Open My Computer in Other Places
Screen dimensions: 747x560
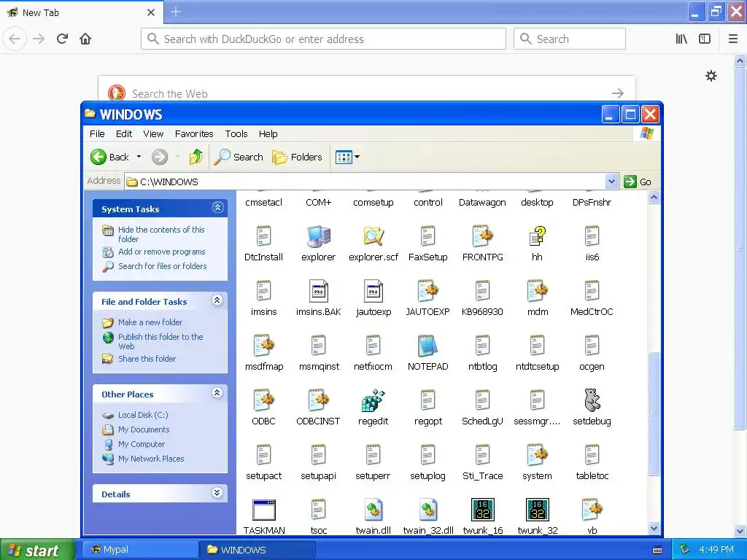pos(142,444)
